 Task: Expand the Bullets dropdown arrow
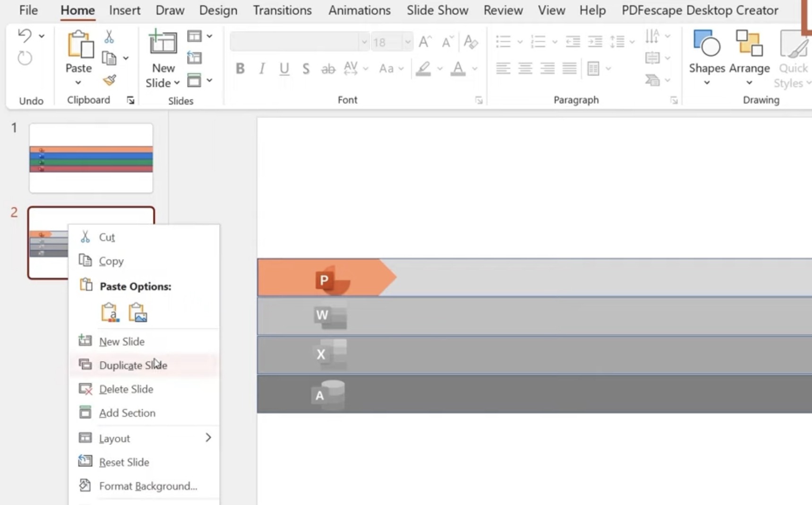[x=520, y=42]
